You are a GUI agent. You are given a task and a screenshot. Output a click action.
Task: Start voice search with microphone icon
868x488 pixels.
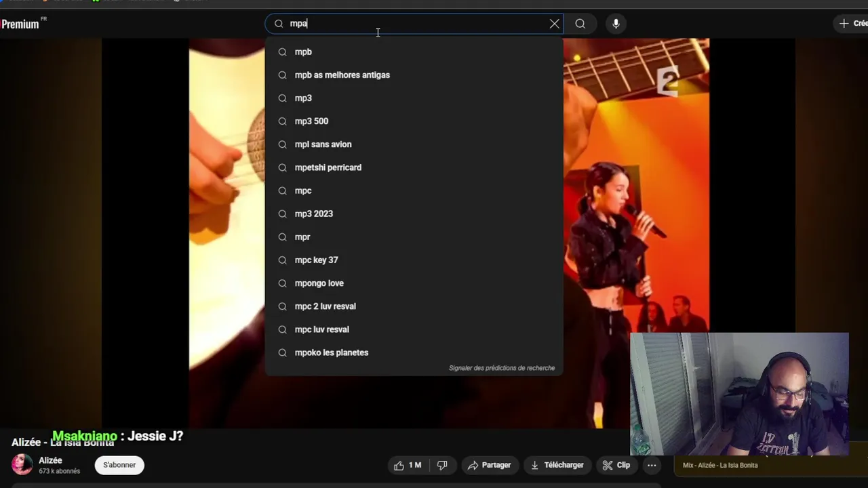(616, 24)
